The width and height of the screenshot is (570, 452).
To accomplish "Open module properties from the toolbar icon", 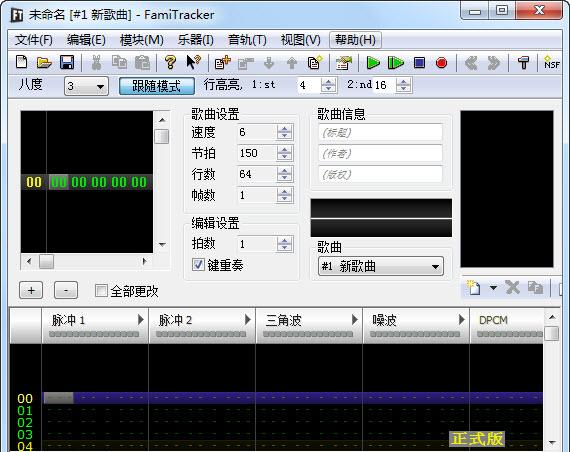I will [344, 63].
